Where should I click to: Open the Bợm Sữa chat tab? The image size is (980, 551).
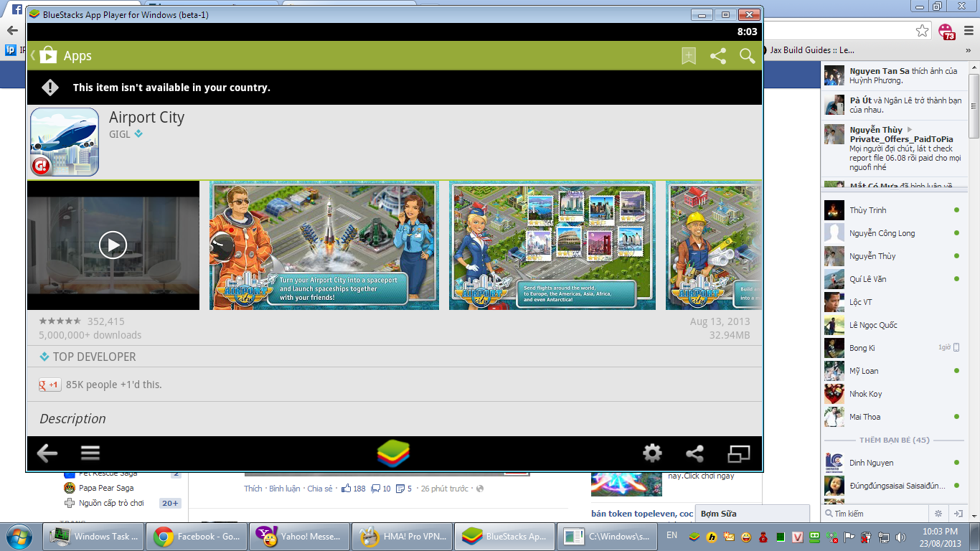pos(753,514)
